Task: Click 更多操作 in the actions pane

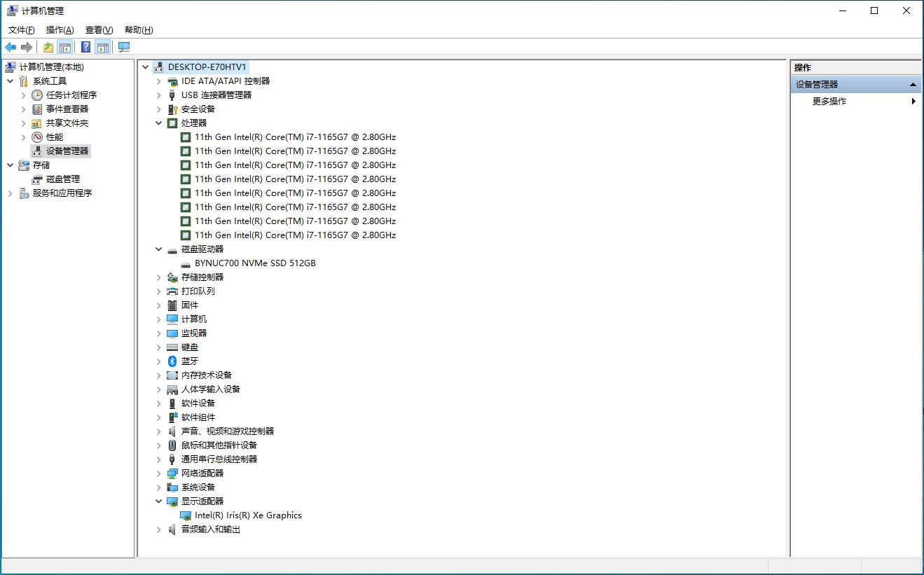Action: (x=829, y=102)
